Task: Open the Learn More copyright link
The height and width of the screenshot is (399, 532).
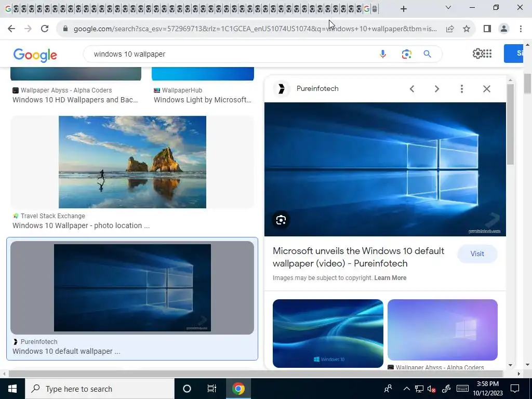Action: [390, 278]
